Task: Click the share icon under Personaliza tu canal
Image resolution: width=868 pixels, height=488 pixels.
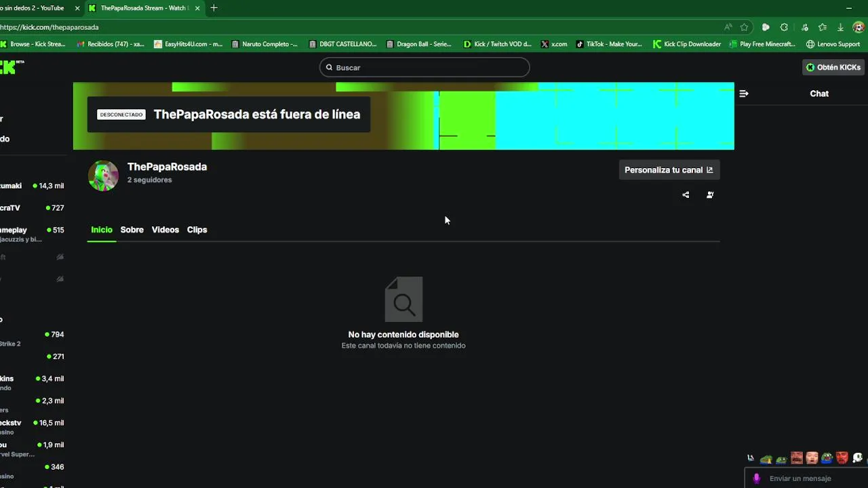Action: [x=686, y=195]
